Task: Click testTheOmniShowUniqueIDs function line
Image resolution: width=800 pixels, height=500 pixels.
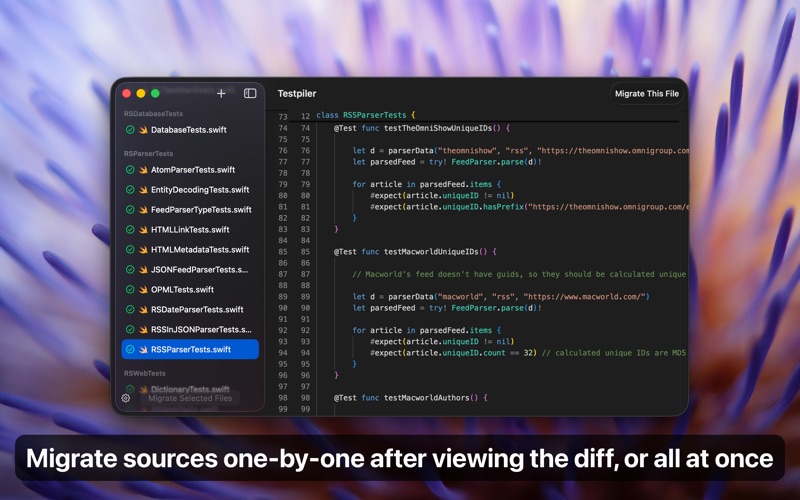Action: [x=421, y=128]
